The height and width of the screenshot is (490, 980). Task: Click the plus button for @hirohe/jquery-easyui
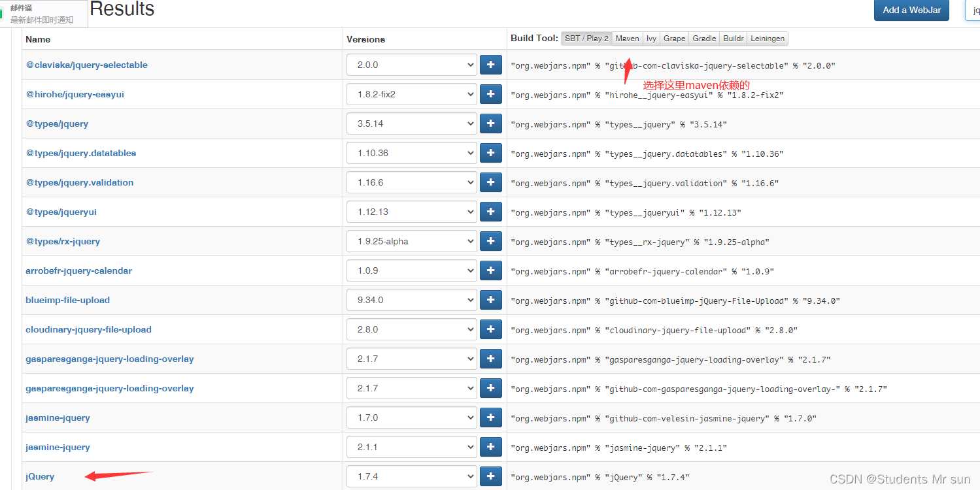click(x=491, y=94)
